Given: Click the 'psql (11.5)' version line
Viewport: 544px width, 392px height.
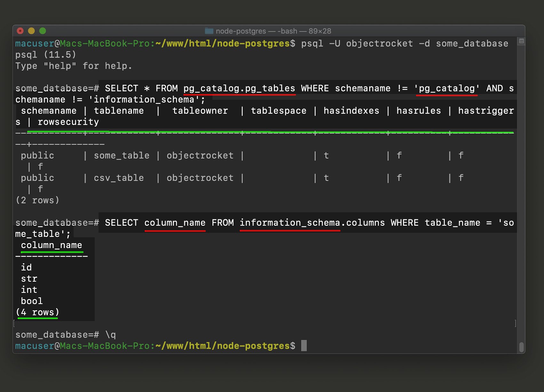Looking at the screenshot, I should 46,55.
